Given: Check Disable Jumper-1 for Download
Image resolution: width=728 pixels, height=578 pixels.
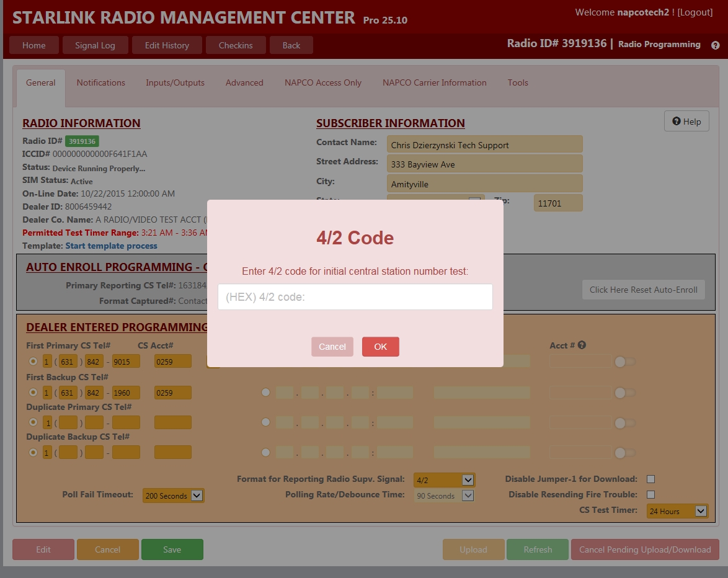Looking at the screenshot, I should coord(650,479).
